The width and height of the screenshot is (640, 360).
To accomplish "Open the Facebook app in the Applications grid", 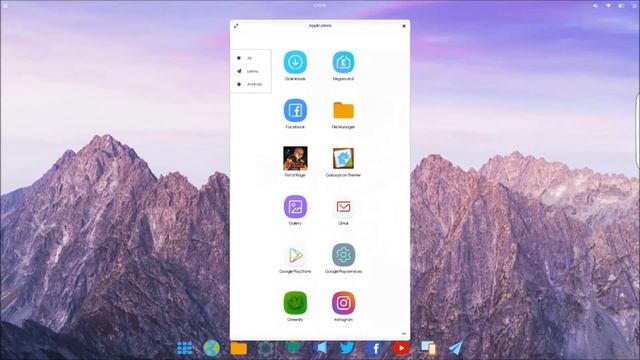I will coord(295,110).
